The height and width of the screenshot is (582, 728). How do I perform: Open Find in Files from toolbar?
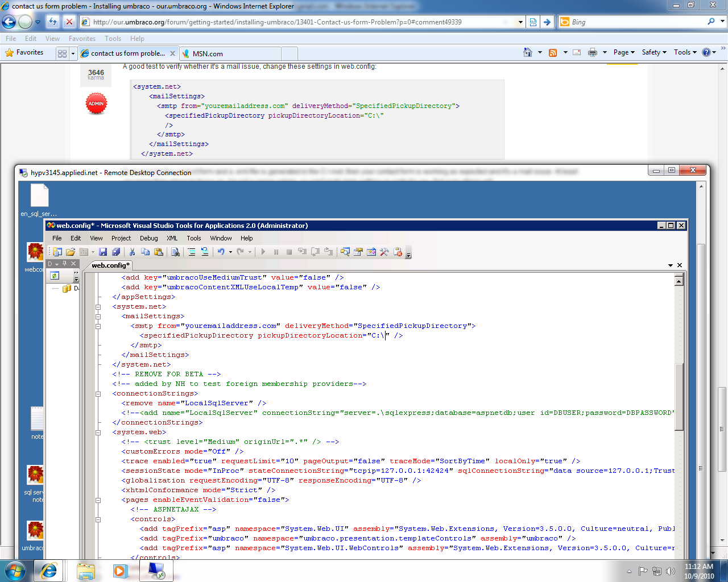coord(175,252)
